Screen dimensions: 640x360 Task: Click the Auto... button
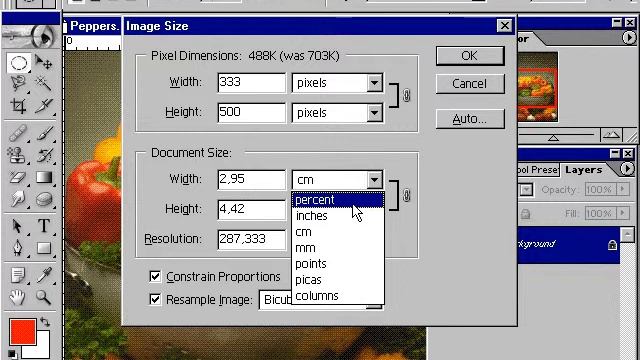click(470, 119)
